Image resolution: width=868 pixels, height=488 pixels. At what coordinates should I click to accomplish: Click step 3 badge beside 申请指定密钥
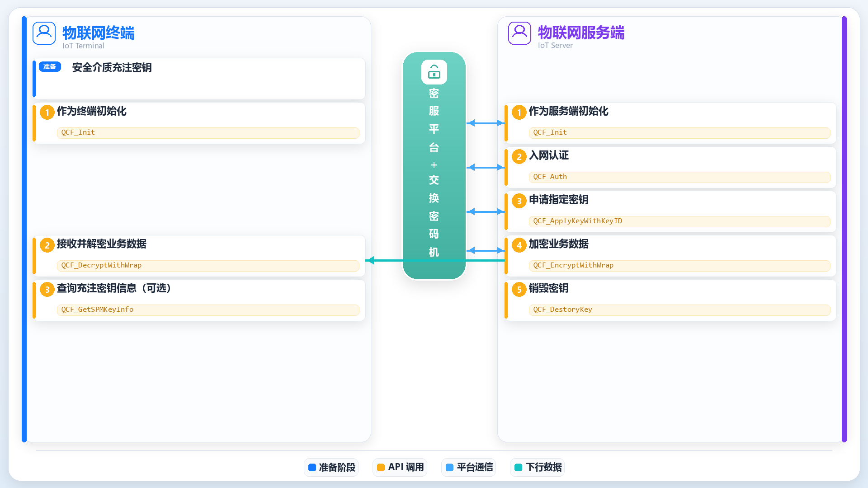click(519, 201)
